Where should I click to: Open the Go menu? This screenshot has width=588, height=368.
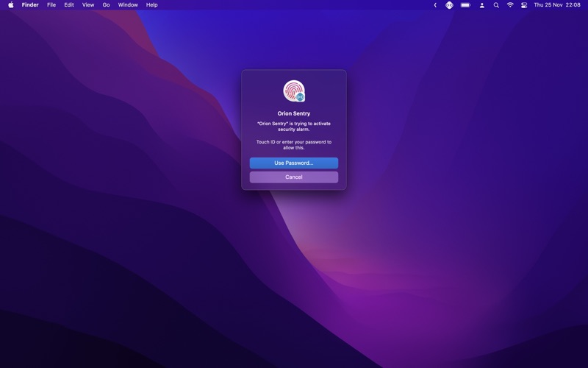(x=106, y=5)
